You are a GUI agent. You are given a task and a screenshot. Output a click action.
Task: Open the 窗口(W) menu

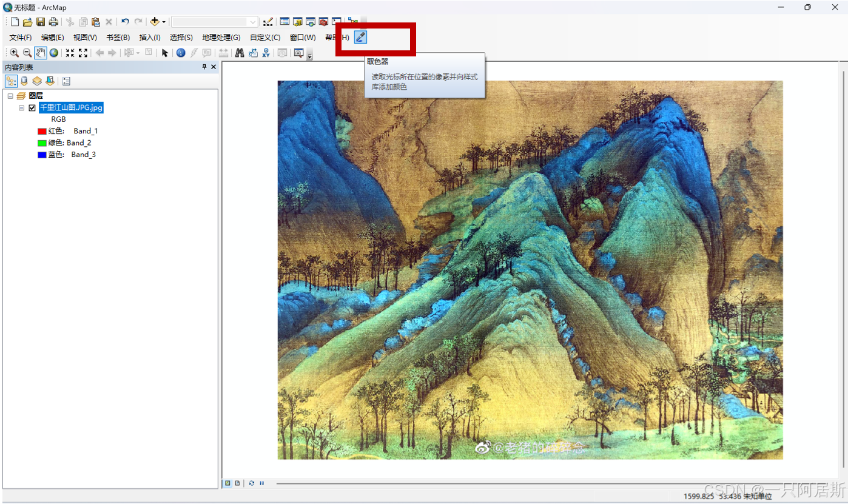(x=303, y=38)
